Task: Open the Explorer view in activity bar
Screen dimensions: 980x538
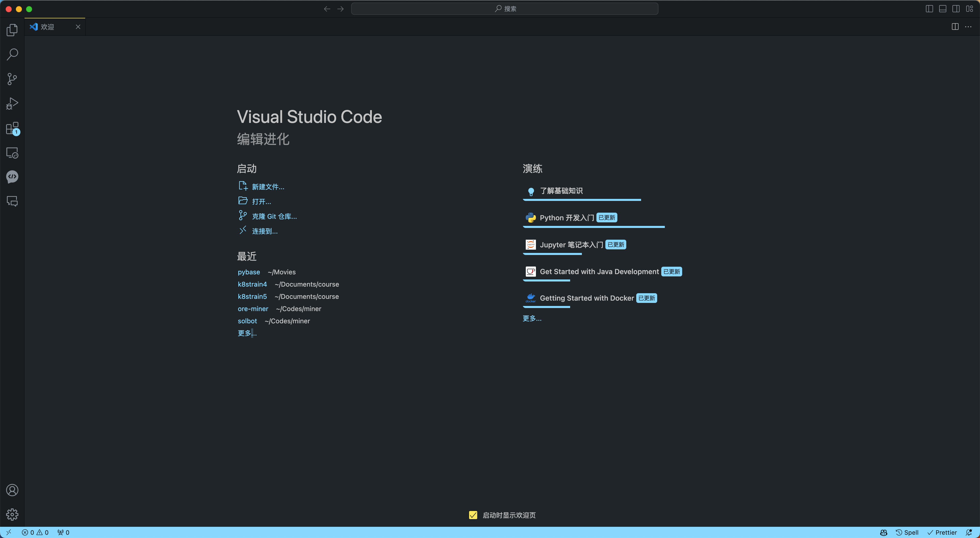Action: (12, 30)
